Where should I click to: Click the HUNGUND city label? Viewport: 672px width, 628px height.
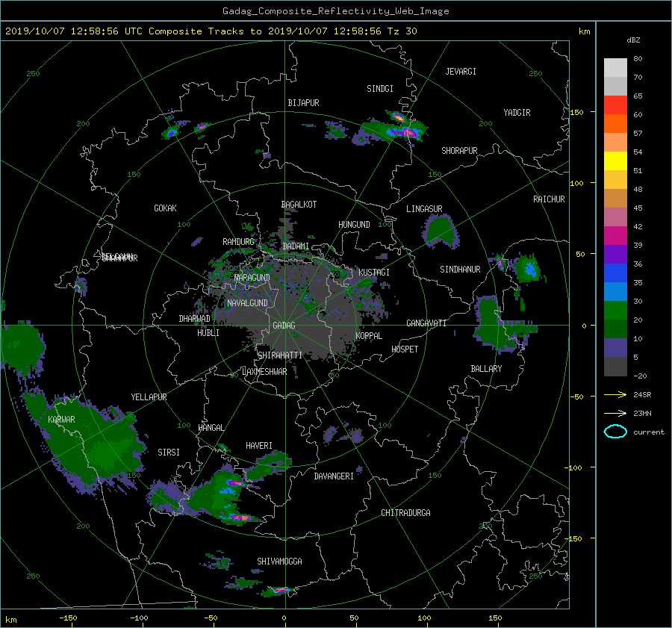click(x=354, y=225)
